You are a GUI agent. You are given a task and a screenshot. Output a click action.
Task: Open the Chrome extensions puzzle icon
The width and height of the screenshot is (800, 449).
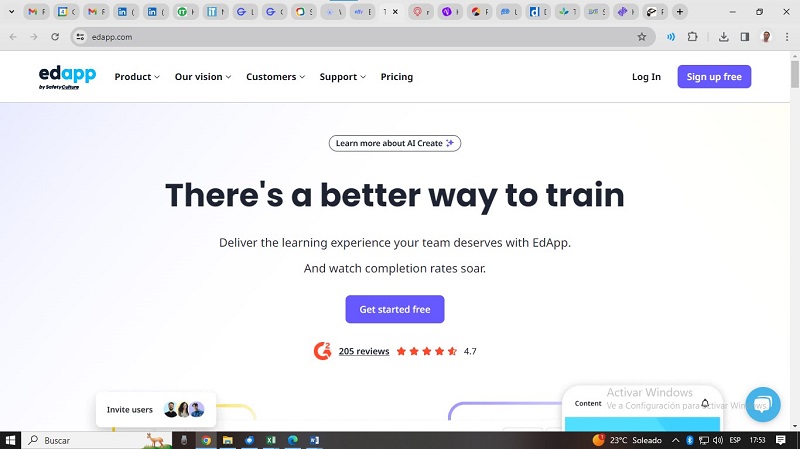[692, 37]
